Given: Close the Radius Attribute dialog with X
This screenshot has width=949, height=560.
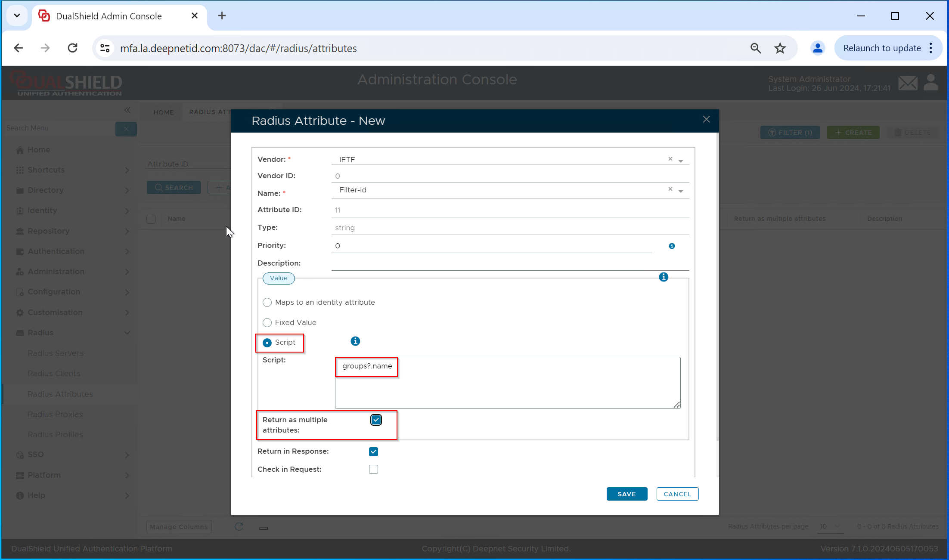Looking at the screenshot, I should 706,119.
